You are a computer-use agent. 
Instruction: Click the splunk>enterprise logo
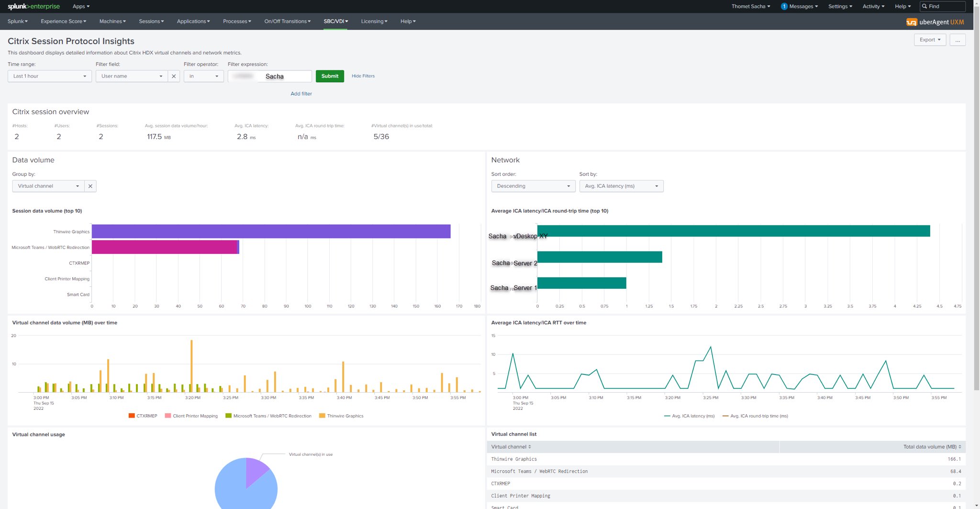point(33,6)
